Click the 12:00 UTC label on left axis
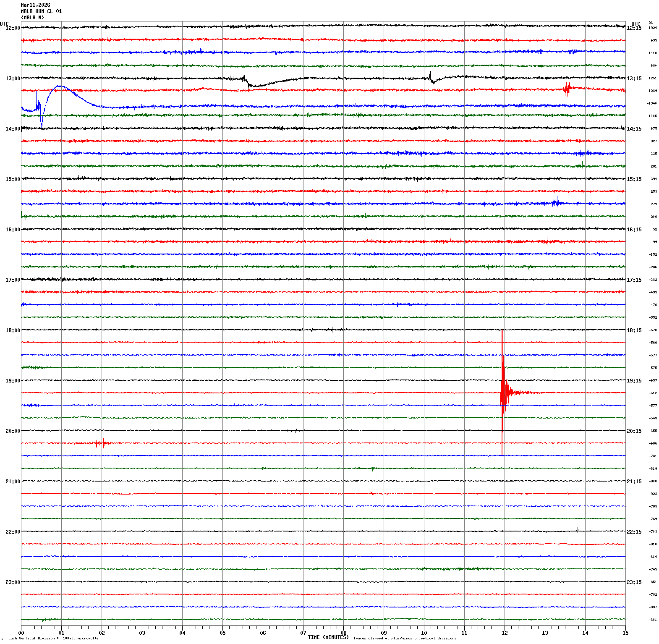Viewport: 659px width, 644px height. 13,28
